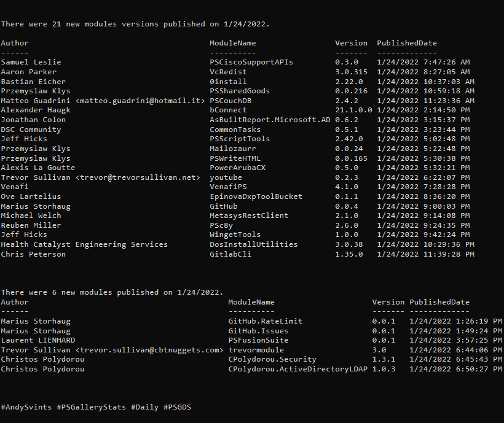Image resolution: width=504 pixels, height=423 pixels.
Task: Select the CPolydorou.ActiveDirectoryLDAP module name
Action: click(298, 369)
